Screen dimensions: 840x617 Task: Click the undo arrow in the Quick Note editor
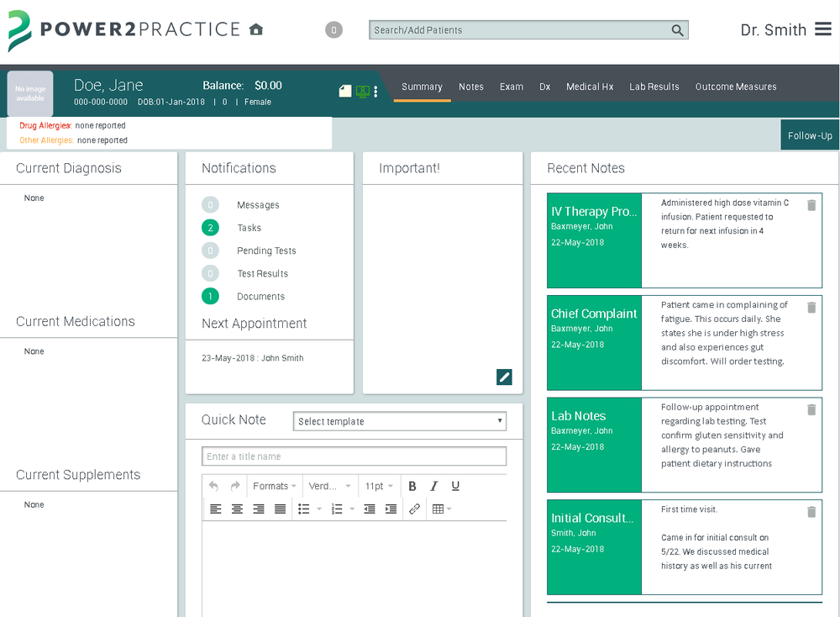tap(213, 486)
